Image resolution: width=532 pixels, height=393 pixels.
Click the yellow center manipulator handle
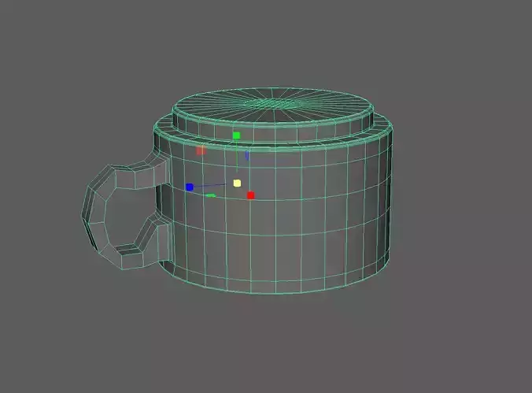pyautogui.click(x=237, y=184)
